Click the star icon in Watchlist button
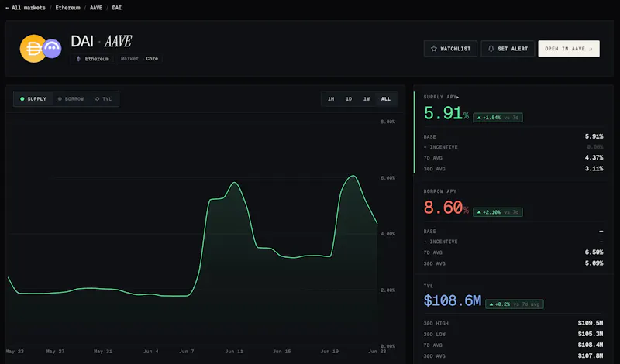The width and height of the screenshot is (620, 364). tap(434, 49)
